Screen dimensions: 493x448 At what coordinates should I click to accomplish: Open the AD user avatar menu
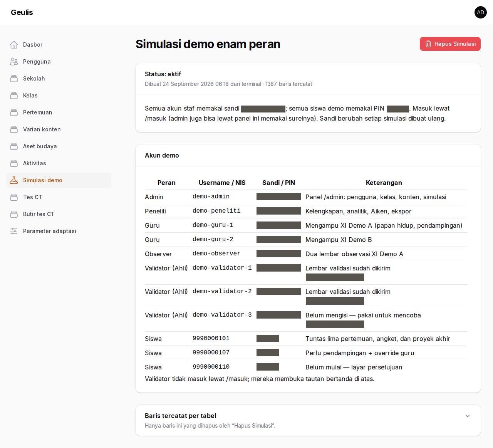pos(481,12)
